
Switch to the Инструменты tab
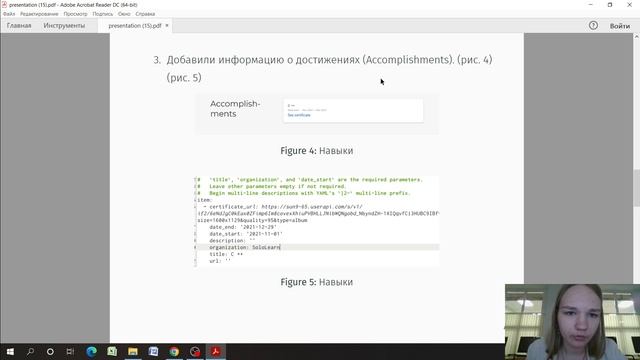click(64, 25)
